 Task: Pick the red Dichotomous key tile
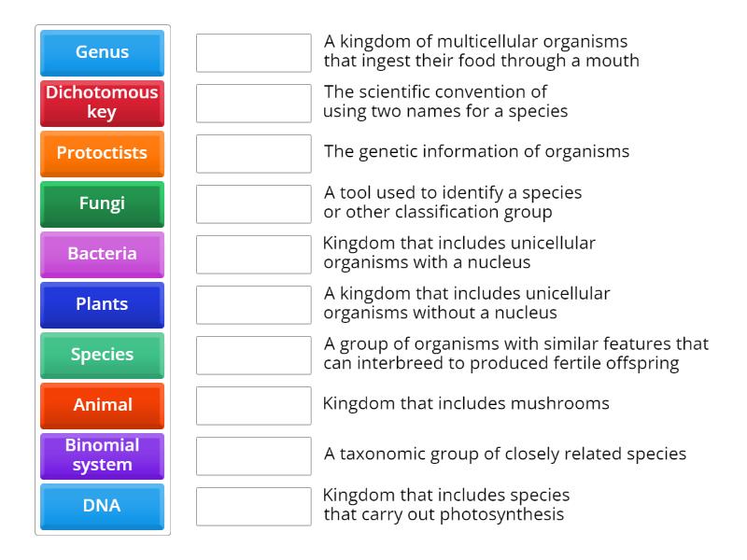click(103, 103)
